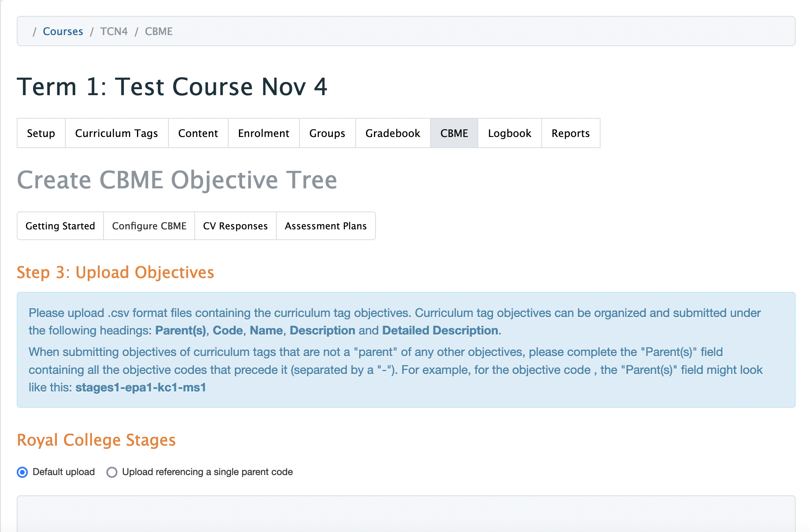Viewport: 810px width, 532px height.
Task: Click the Royal College Stages heading
Action: (x=96, y=440)
